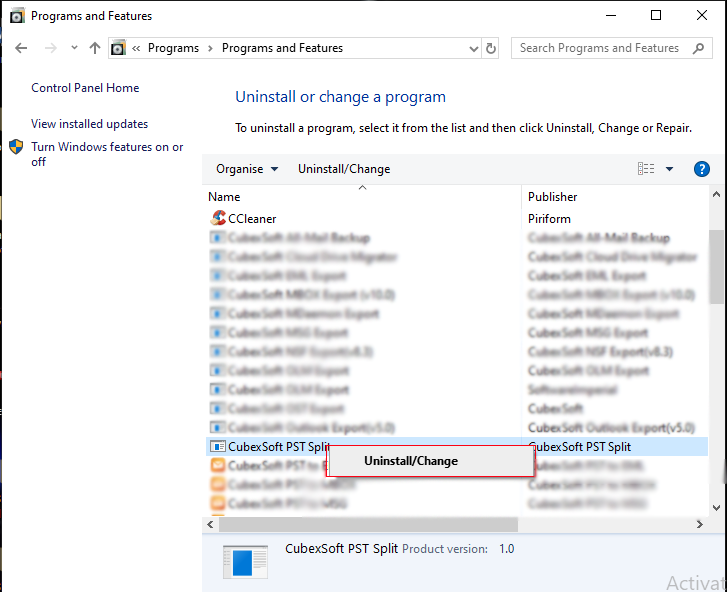Refresh the Programs and Features list

[x=491, y=48]
